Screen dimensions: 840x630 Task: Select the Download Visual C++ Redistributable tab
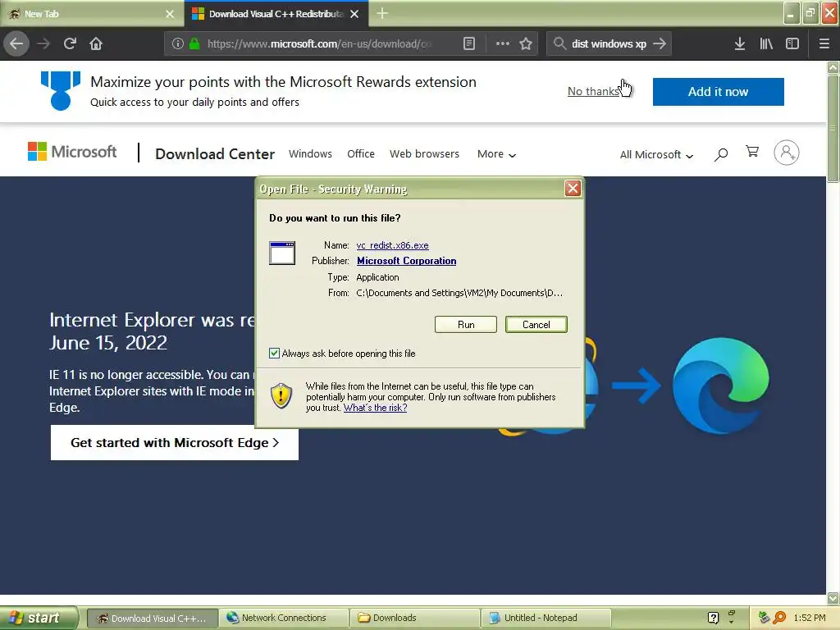[x=276, y=14]
